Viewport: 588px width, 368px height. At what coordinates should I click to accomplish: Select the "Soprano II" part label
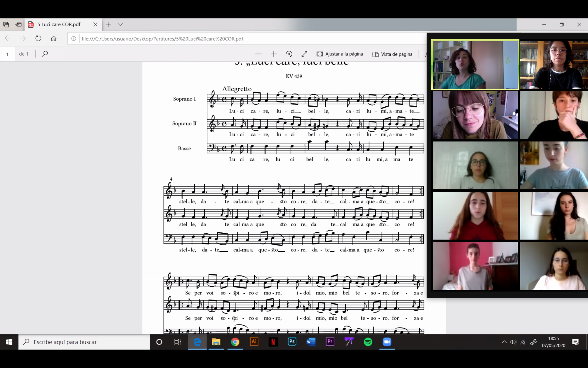click(184, 123)
